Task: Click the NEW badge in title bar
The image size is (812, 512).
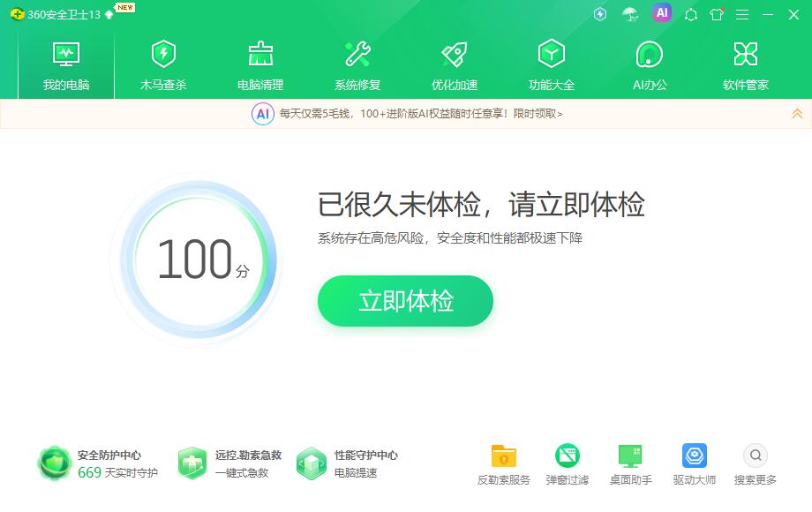Action: pyautogui.click(x=124, y=7)
